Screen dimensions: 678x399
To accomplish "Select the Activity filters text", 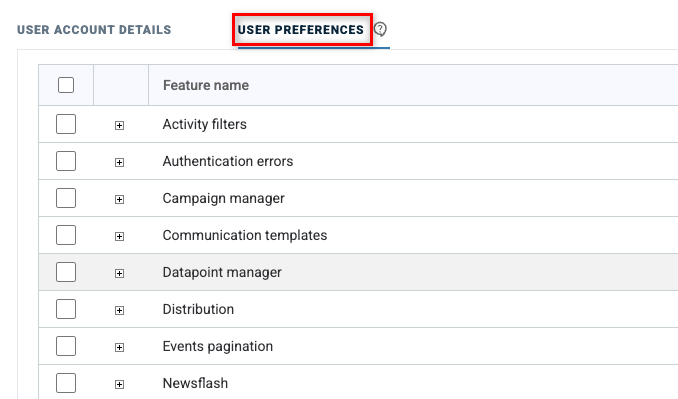I will pos(205,124).
